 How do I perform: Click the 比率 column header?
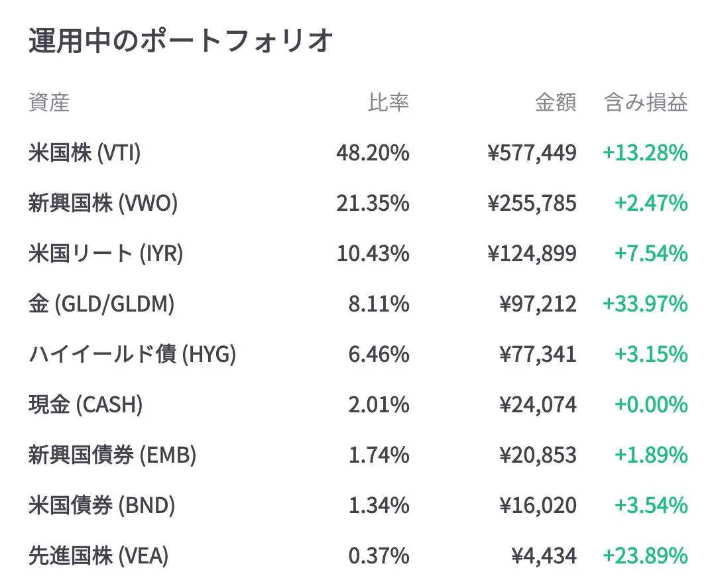point(388,103)
